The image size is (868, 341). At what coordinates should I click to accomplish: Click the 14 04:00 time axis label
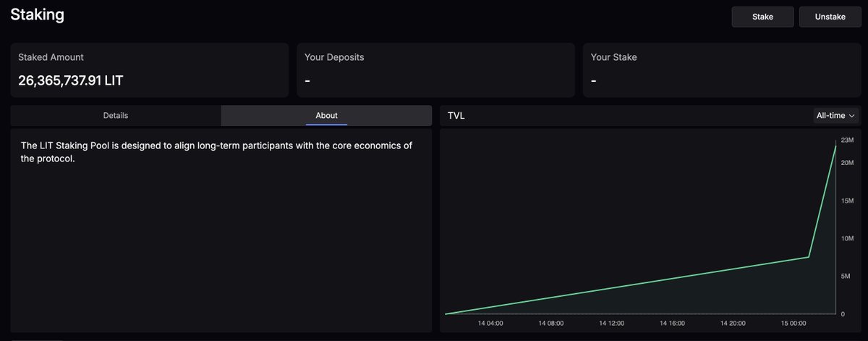pos(490,323)
